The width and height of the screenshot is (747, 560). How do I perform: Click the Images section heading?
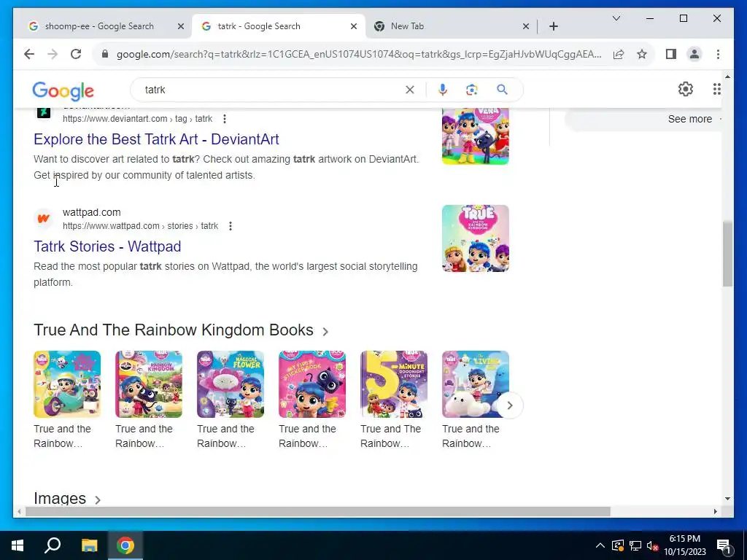click(60, 499)
